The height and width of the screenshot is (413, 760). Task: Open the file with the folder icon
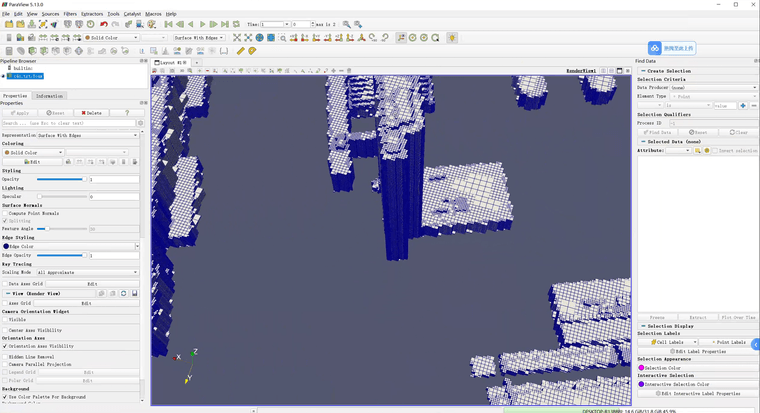coord(9,24)
